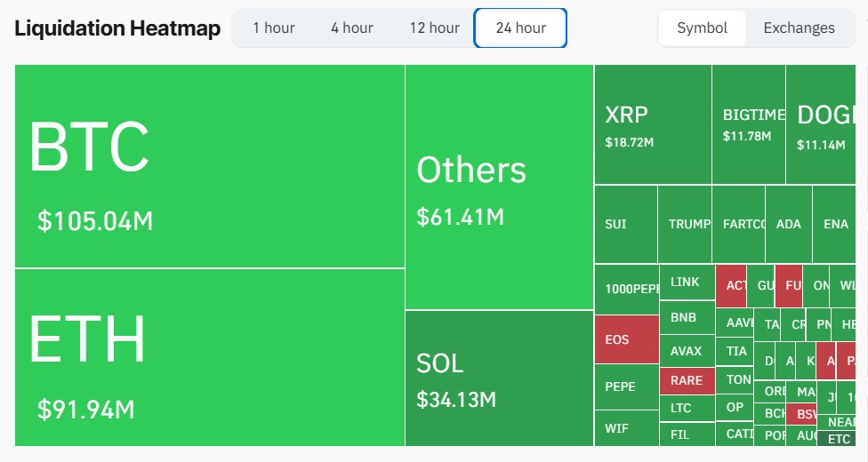
Task: Open the SUI heatmap tile
Action: click(625, 224)
